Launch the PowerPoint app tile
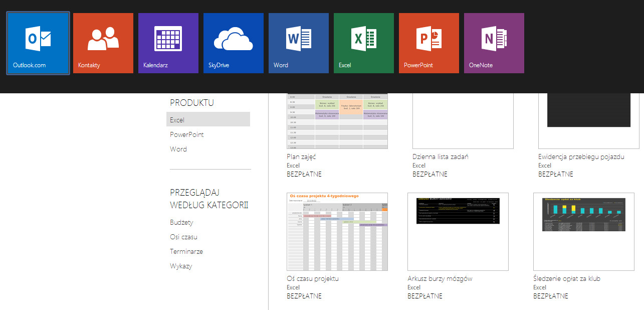 429,43
